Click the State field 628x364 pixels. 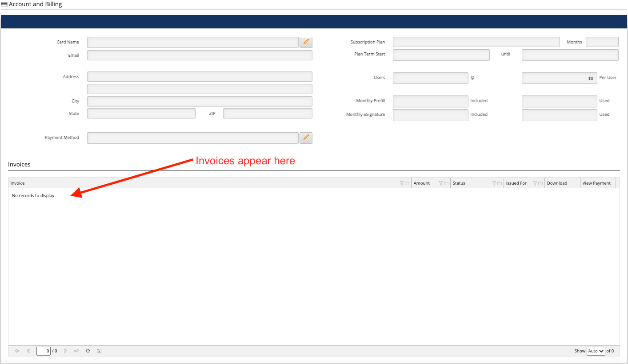click(141, 113)
